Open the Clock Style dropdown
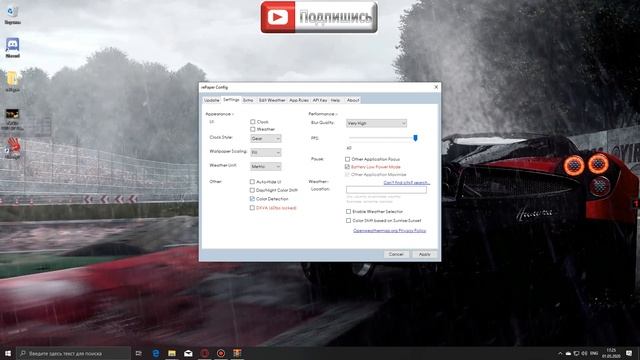The height and width of the screenshot is (360, 640). [266, 138]
